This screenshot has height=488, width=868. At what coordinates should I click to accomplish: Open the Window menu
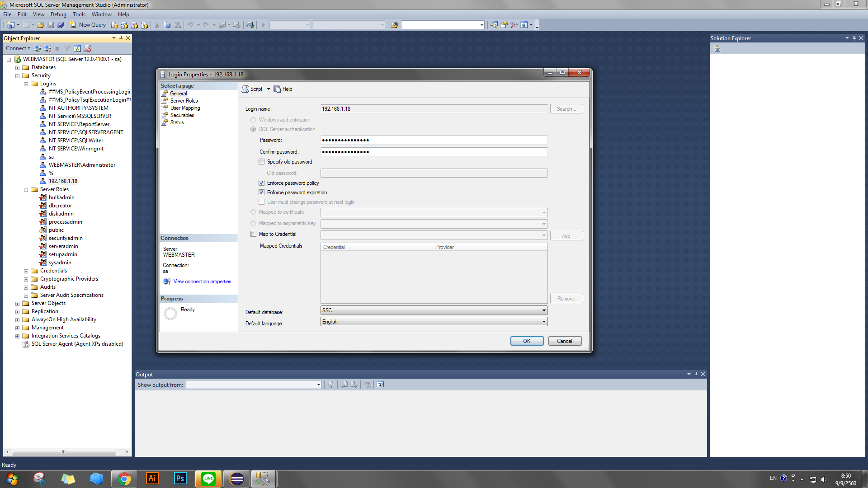(x=102, y=14)
